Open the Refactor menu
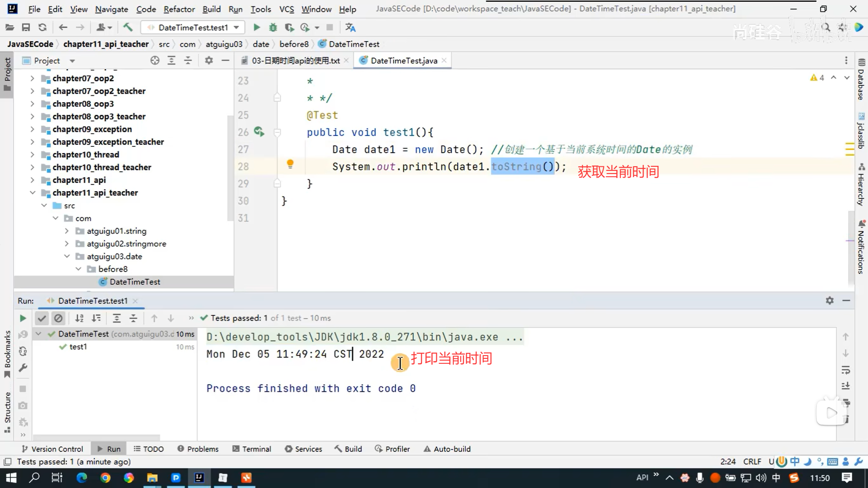 point(179,9)
